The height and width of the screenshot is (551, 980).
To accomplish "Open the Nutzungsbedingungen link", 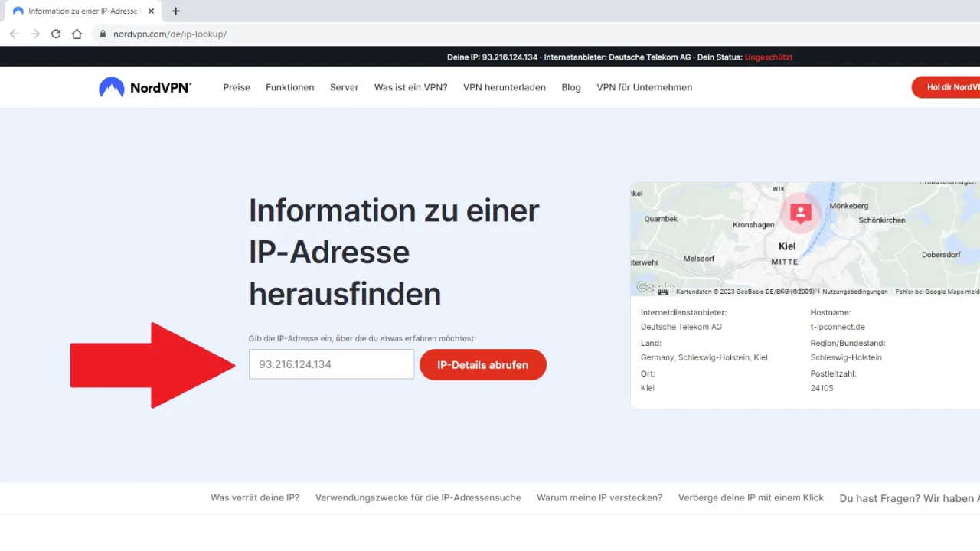I will coord(854,292).
